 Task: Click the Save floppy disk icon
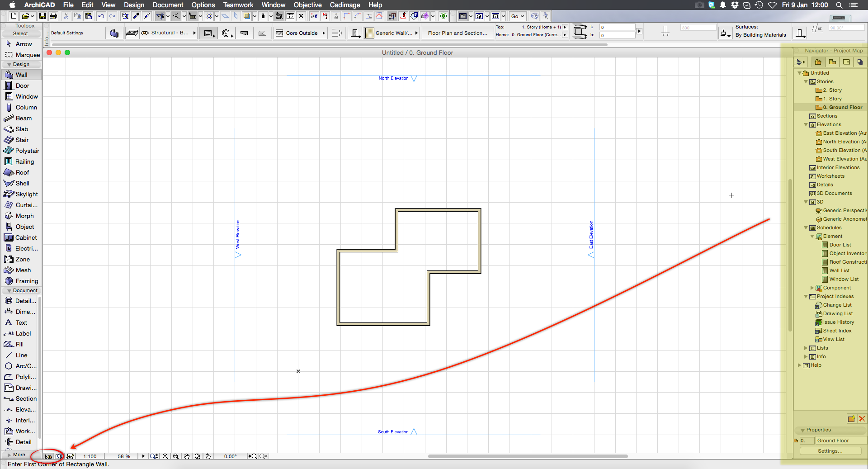(42, 16)
